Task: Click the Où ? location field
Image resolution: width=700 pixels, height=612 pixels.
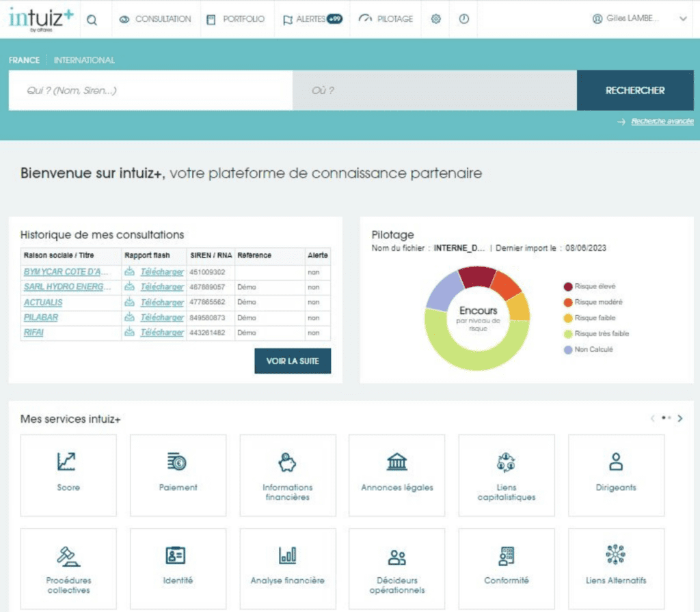Action: pos(434,90)
